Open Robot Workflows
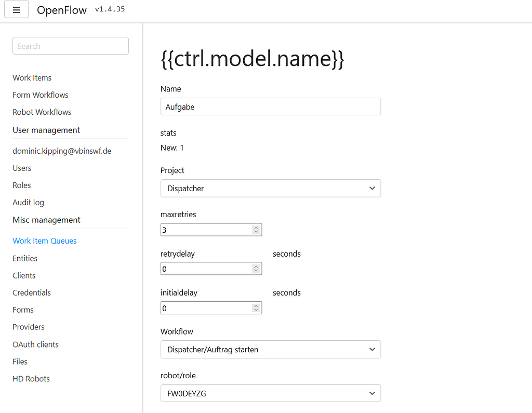Viewport: 532px width, 413px height. pyautogui.click(x=42, y=112)
